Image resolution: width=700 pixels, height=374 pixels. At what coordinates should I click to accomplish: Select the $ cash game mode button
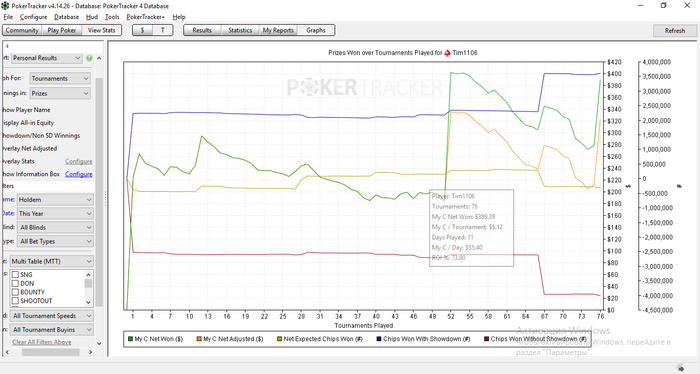pyautogui.click(x=142, y=30)
